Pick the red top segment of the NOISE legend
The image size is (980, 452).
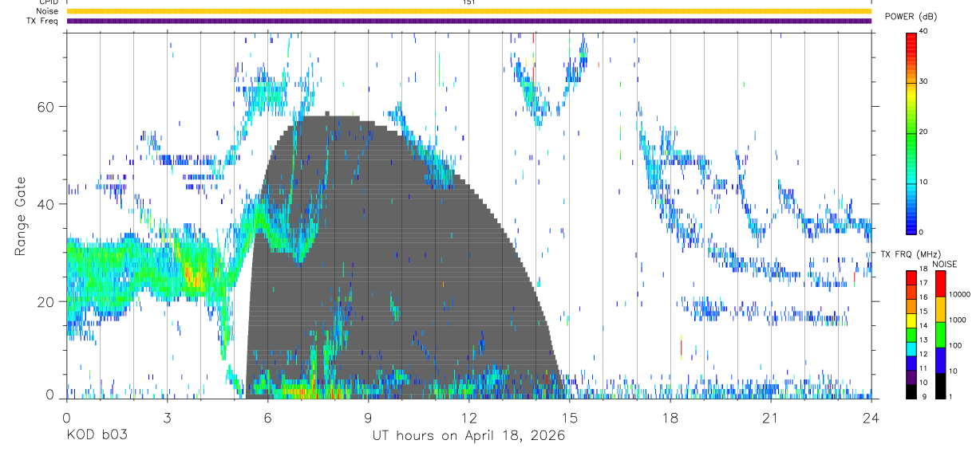(940, 283)
